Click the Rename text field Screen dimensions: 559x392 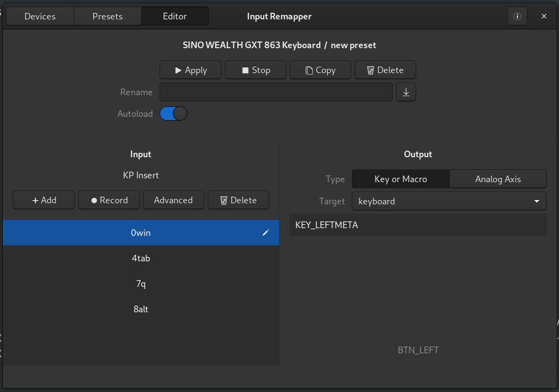(x=276, y=92)
